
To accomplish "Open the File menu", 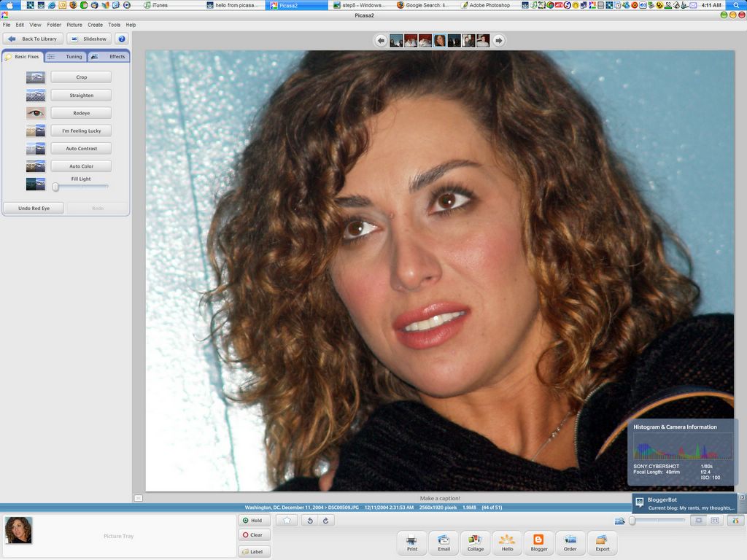I will click(x=7, y=25).
